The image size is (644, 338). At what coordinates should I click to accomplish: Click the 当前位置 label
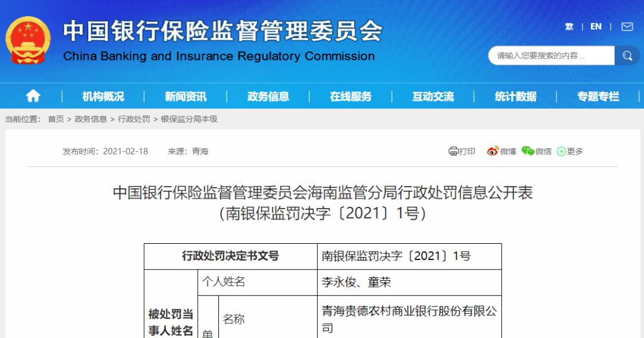click(23, 119)
